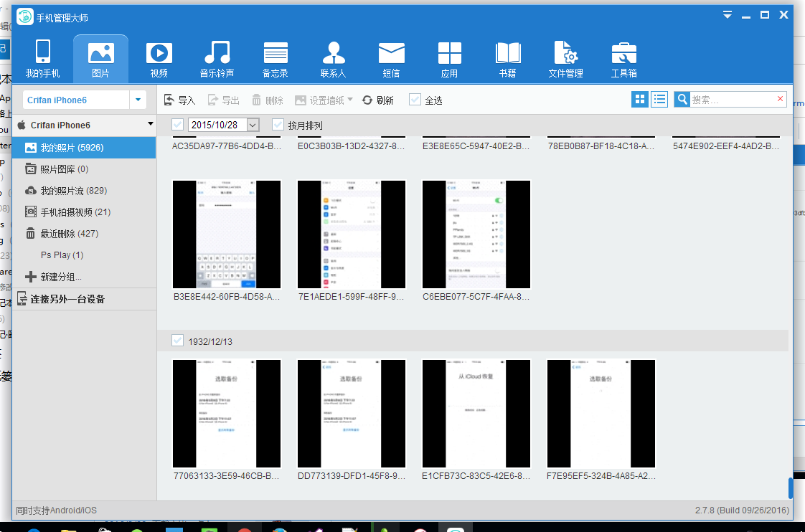Select 照片图库 (0) in the sidebar

click(x=84, y=168)
